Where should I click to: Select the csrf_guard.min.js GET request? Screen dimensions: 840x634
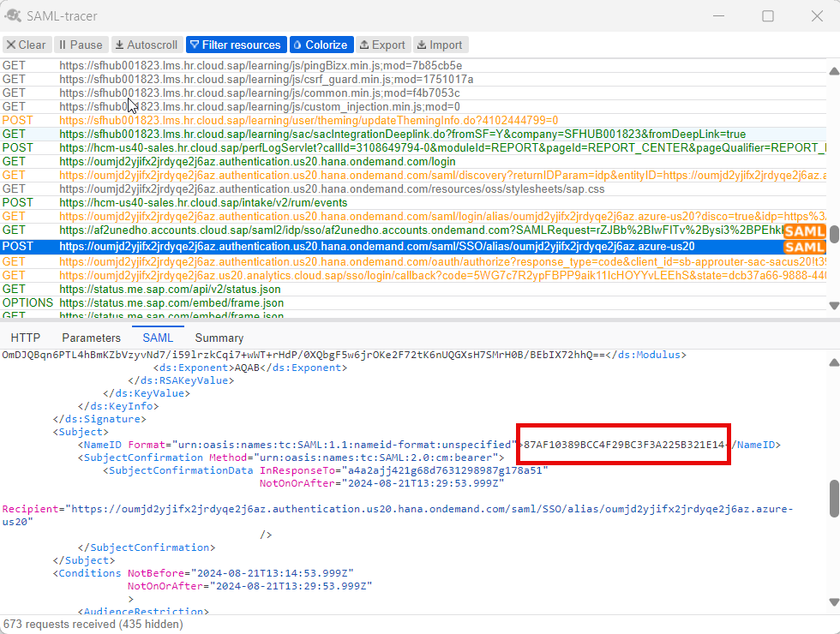pyautogui.click(x=412, y=79)
